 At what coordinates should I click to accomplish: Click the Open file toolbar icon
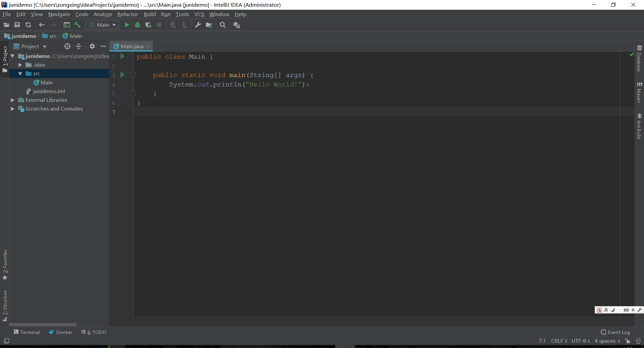[6, 25]
